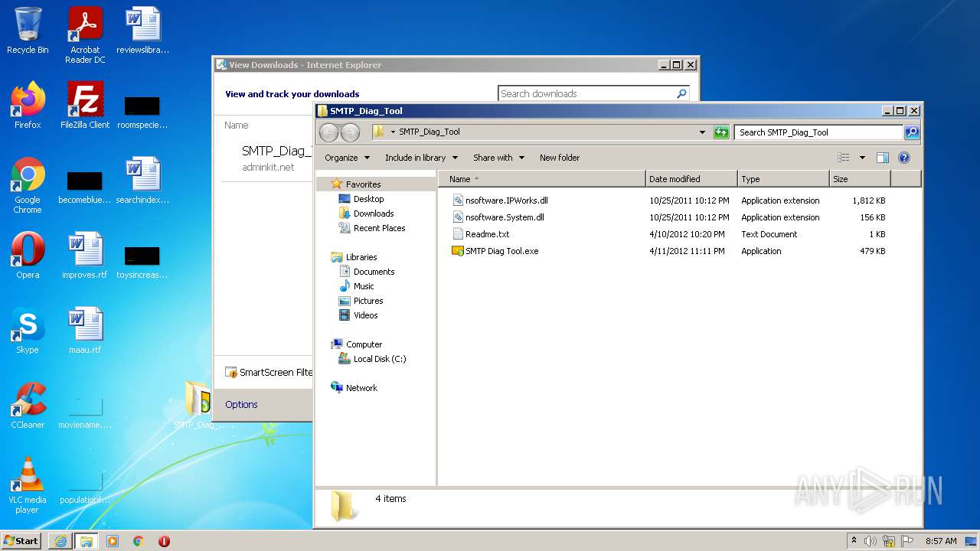Open the Opera desktop shortcut

coord(28,256)
